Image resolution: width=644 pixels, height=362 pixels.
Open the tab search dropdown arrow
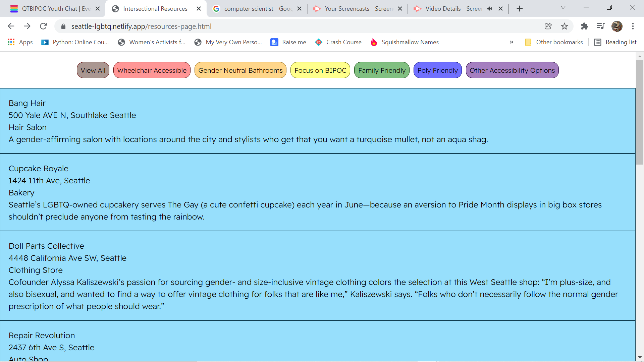pyautogui.click(x=563, y=8)
